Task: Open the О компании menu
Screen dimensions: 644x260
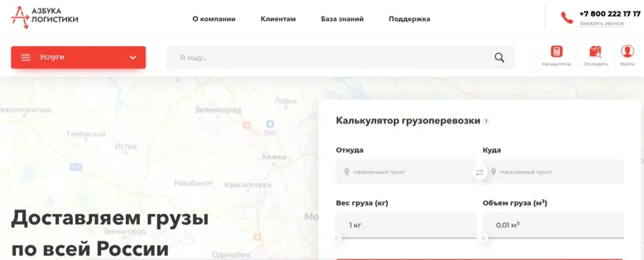Action: (x=214, y=19)
